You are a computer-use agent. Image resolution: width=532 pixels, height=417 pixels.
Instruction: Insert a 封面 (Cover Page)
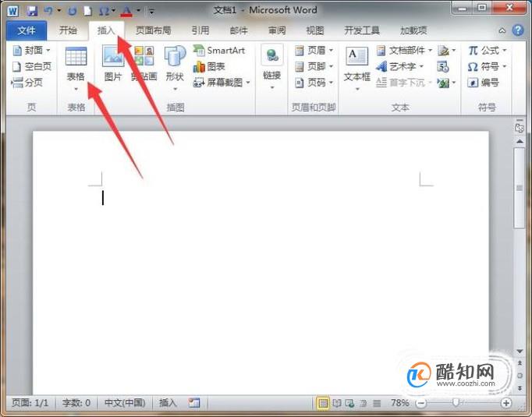(31, 51)
